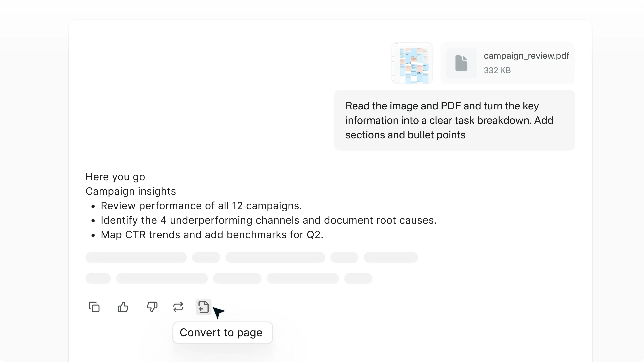
Task: Click the "Here you go" response line
Action: tap(115, 177)
